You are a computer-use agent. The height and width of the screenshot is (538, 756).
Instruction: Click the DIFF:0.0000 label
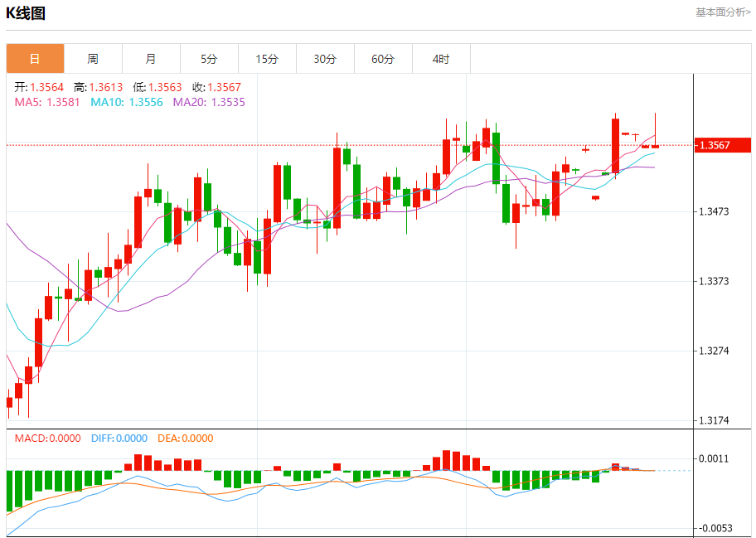pyautogui.click(x=119, y=439)
